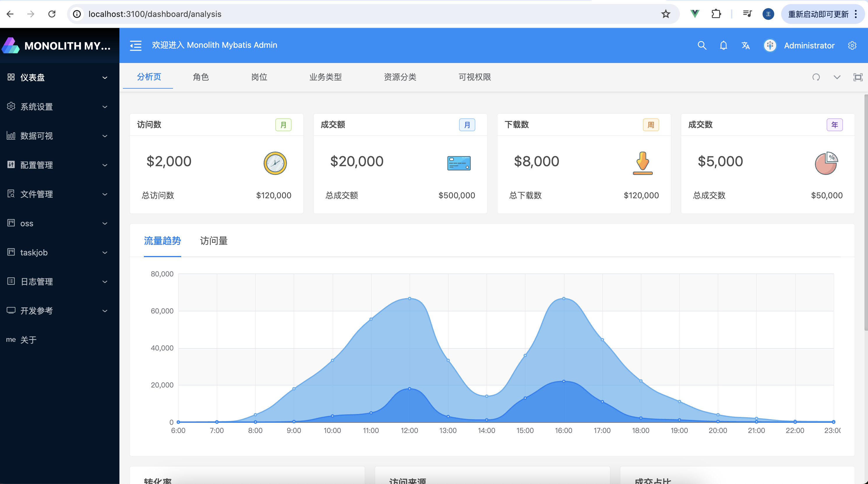Viewport: 868px width, 484px height.
Task: Bookmark this page with star icon
Action: pyautogui.click(x=666, y=14)
